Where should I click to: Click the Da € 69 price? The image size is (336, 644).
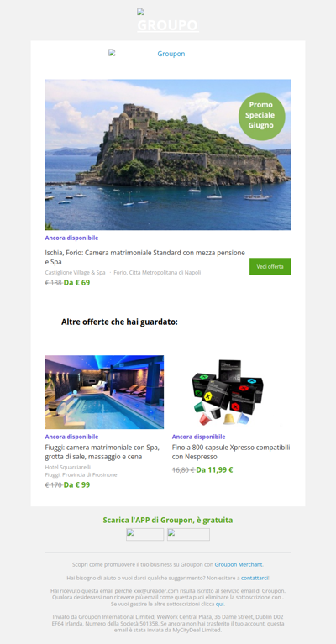(76, 283)
